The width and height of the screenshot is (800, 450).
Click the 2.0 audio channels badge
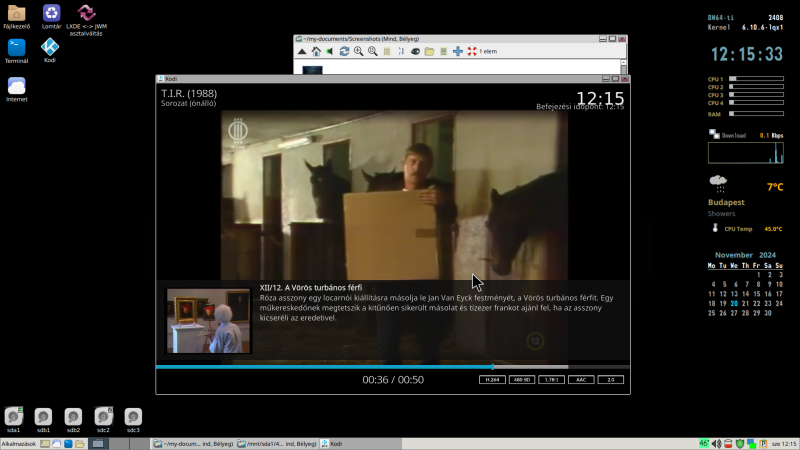pos(611,380)
